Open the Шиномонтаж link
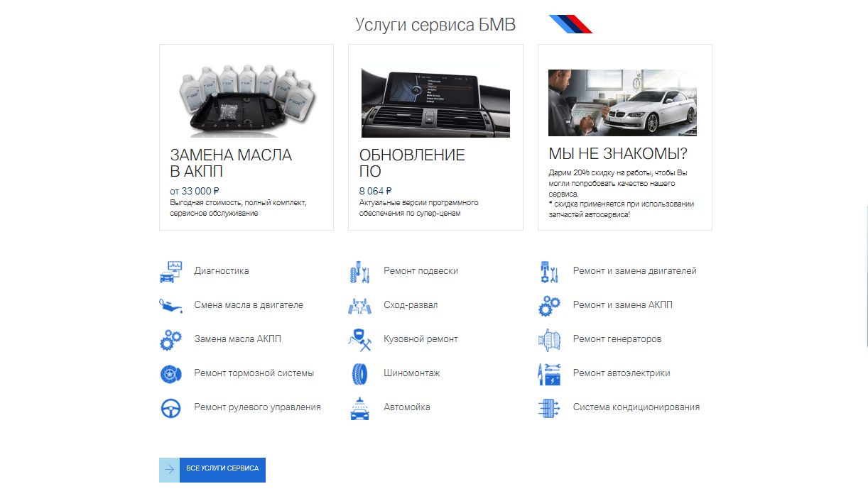The height and width of the screenshot is (501, 868). 412,373
